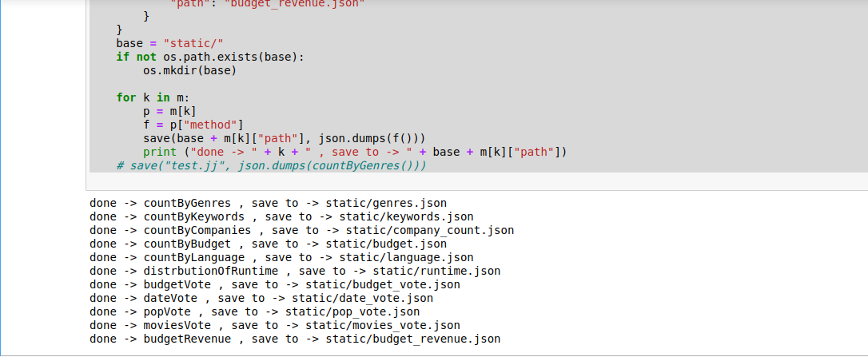Viewport: 868px width, 361px height.
Task: Click the '"path": "budget_revenue.json"' code line
Action: coord(268,4)
